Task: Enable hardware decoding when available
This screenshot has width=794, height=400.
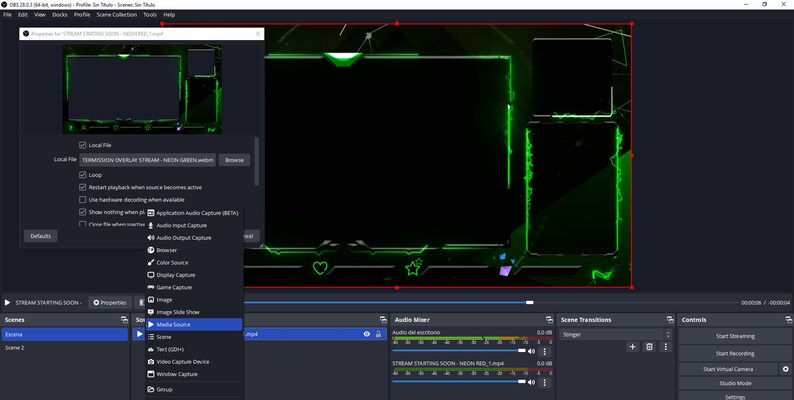Action: [83, 199]
